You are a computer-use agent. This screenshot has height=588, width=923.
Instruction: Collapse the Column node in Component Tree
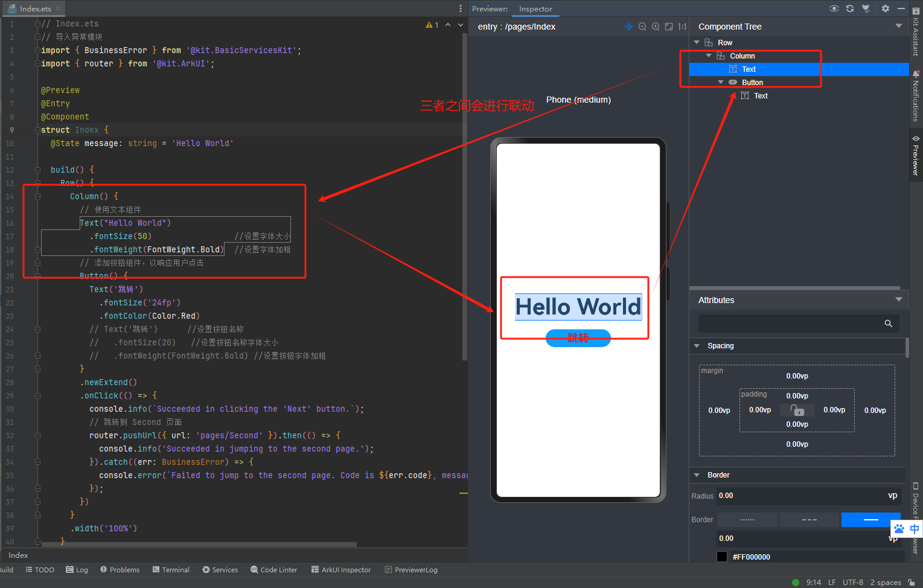pos(709,56)
